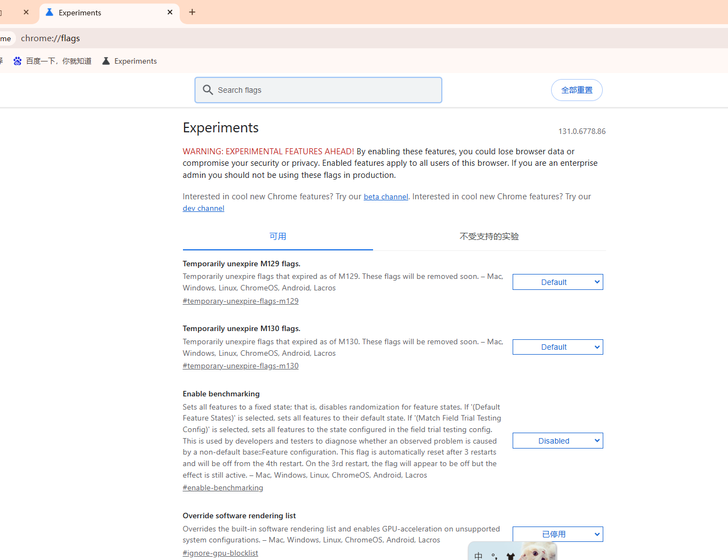The width and height of the screenshot is (728, 560).
Task: Close the Experiments browser tab
Action: coord(170,12)
